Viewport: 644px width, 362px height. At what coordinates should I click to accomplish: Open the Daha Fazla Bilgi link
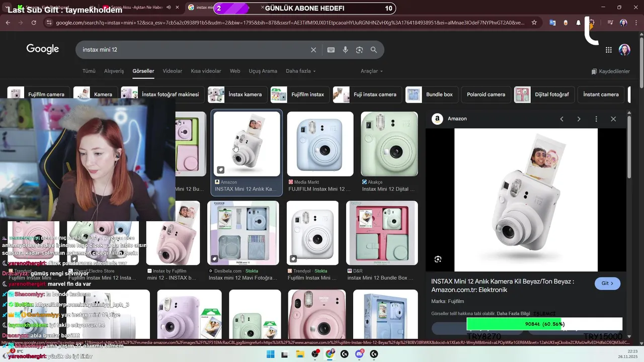point(513,314)
